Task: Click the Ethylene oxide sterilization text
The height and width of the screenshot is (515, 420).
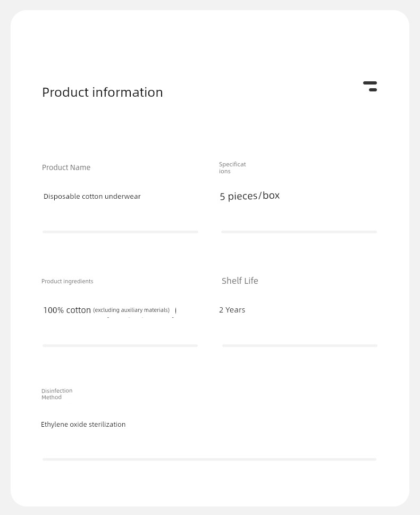Action: (83, 424)
